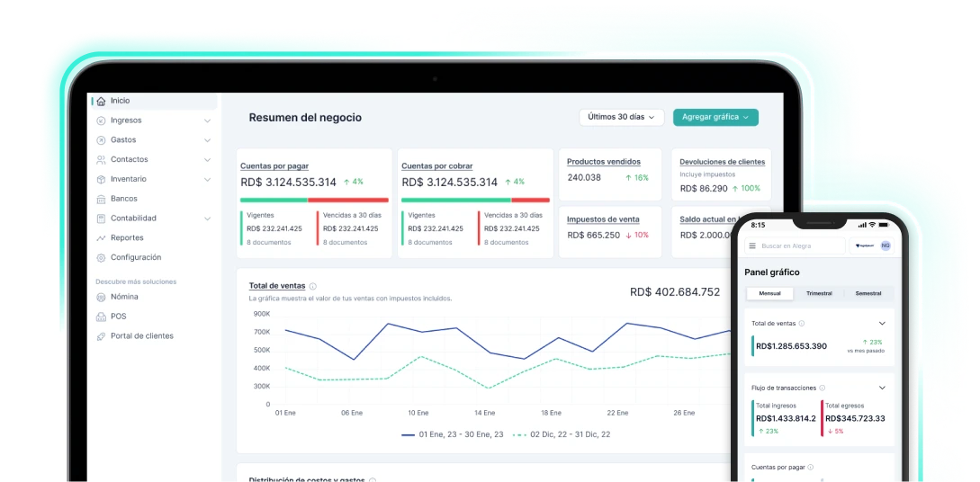Image resolution: width=980 pixels, height=482 pixels.
Task: Click the Reportes chart icon
Action: (101, 238)
